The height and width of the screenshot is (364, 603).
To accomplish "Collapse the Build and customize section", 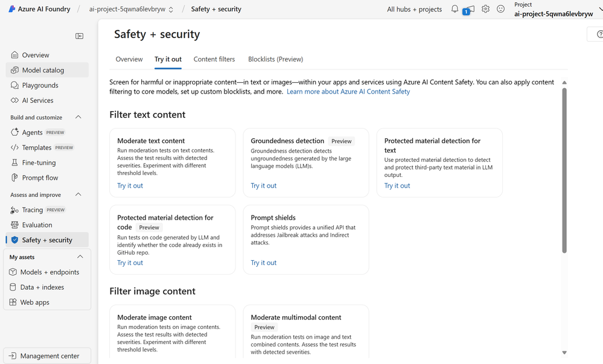I will (x=78, y=117).
